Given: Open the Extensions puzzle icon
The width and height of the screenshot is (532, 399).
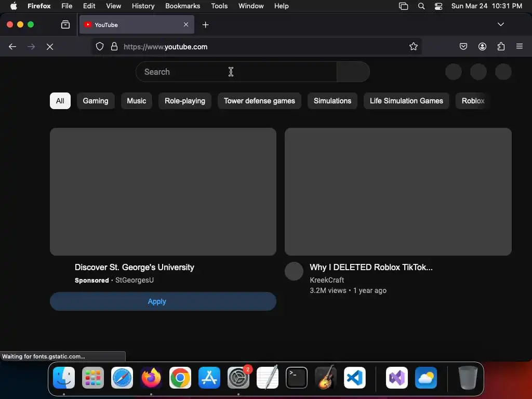Looking at the screenshot, I should coord(501,46).
